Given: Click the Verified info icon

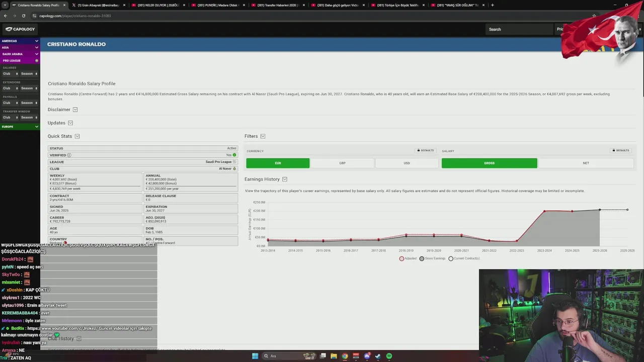Looking at the screenshot, I should tap(69, 155).
